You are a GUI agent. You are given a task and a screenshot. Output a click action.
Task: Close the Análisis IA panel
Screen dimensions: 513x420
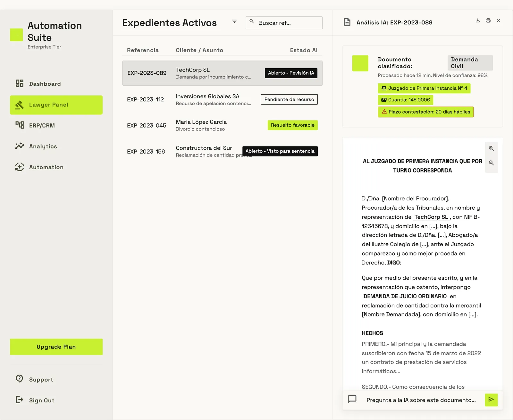[499, 21]
